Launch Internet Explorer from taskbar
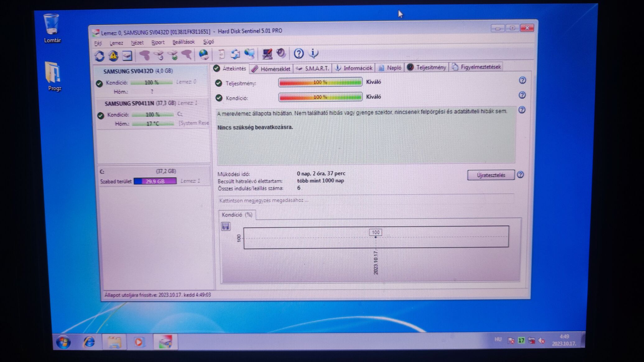 89,342
